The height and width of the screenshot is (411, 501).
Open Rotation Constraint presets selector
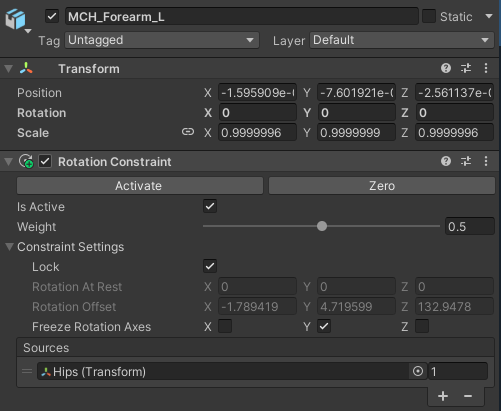pyautogui.click(x=466, y=161)
